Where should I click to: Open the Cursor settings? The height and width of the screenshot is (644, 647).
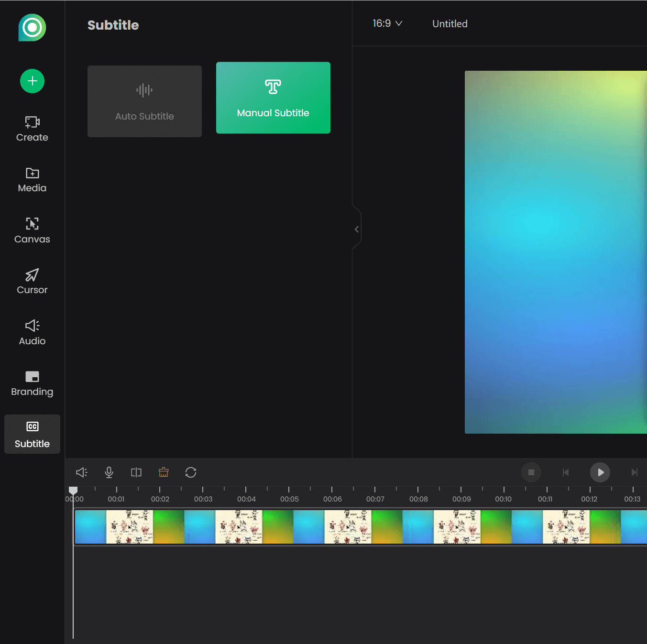[32, 282]
